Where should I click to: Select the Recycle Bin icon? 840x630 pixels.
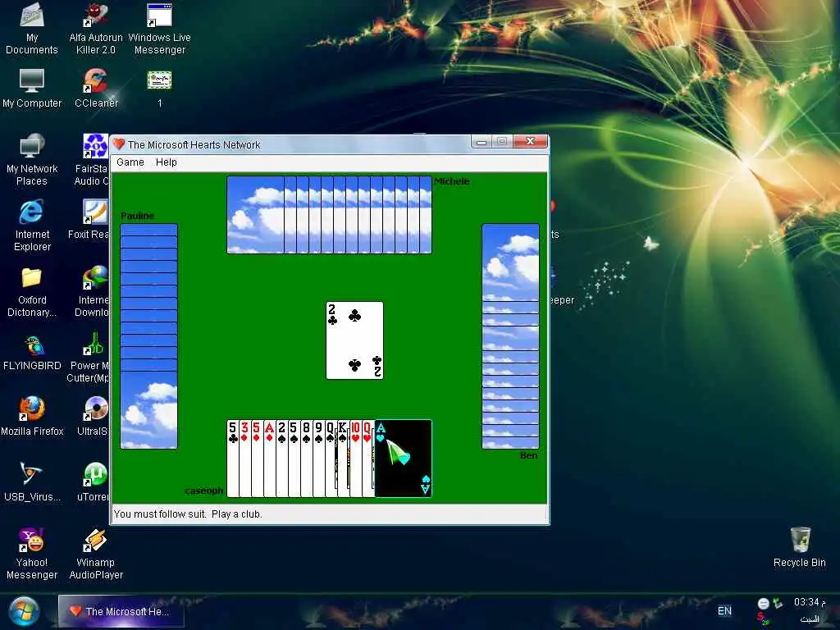point(799,547)
